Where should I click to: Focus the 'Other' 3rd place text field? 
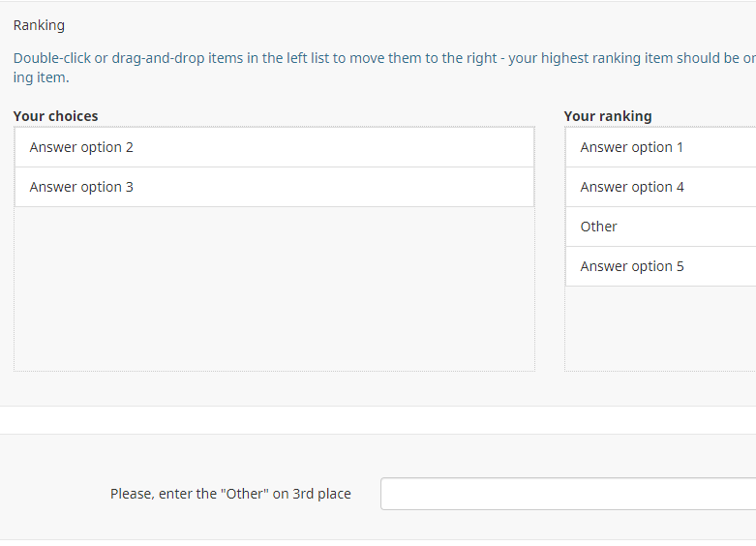[x=567, y=494]
